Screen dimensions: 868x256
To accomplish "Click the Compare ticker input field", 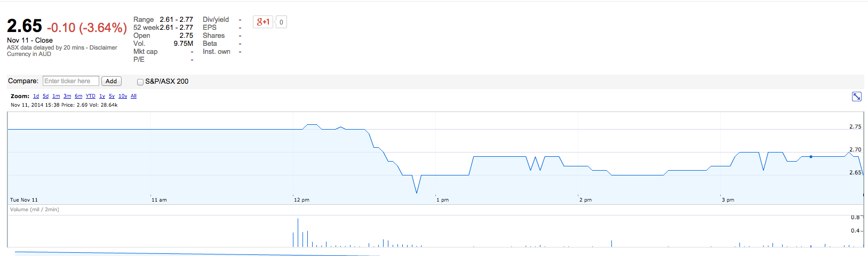I will (x=70, y=81).
